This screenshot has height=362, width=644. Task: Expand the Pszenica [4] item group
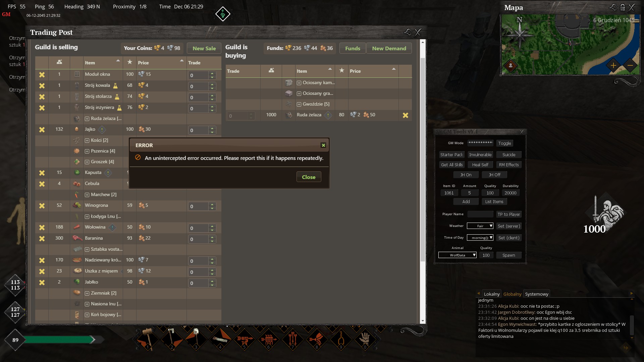click(x=87, y=151)
